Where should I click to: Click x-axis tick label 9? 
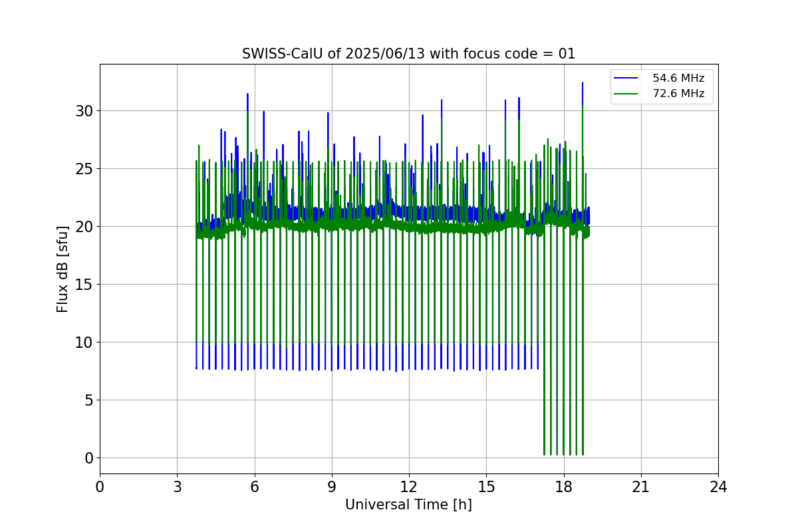click(x=332, y=487)
